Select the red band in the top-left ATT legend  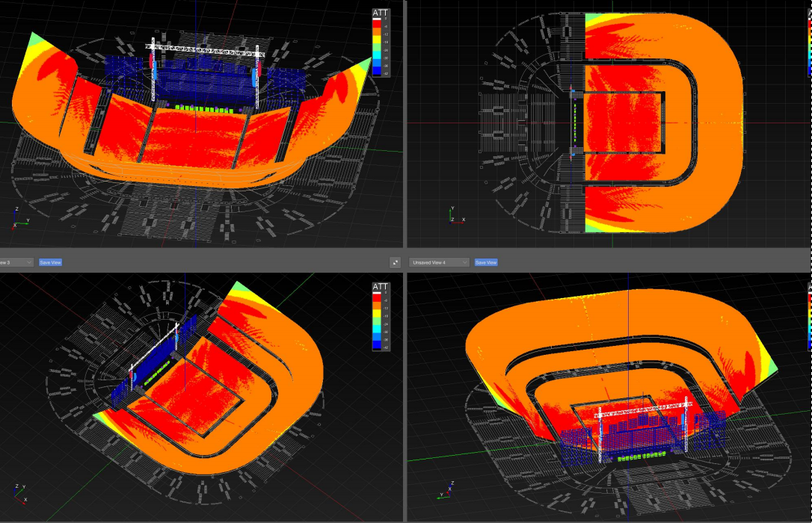(377, 25)
